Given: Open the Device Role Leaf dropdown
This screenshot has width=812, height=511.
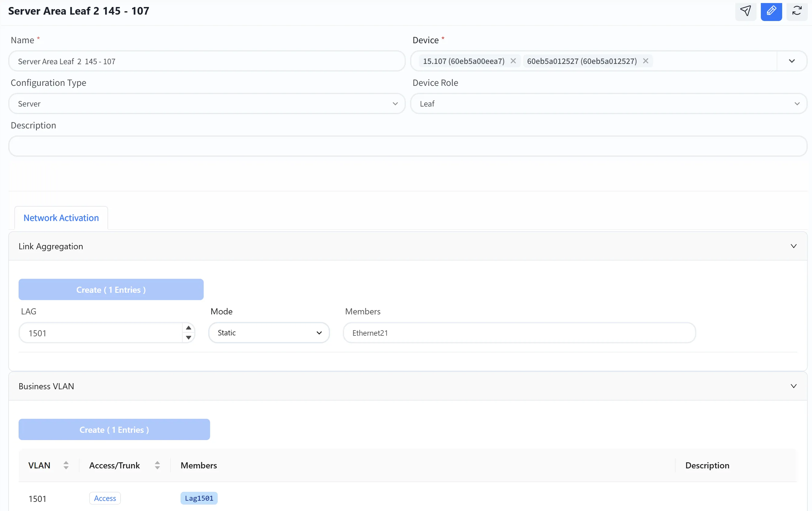Looking at the screenshot, I should [x=609, y=104].
